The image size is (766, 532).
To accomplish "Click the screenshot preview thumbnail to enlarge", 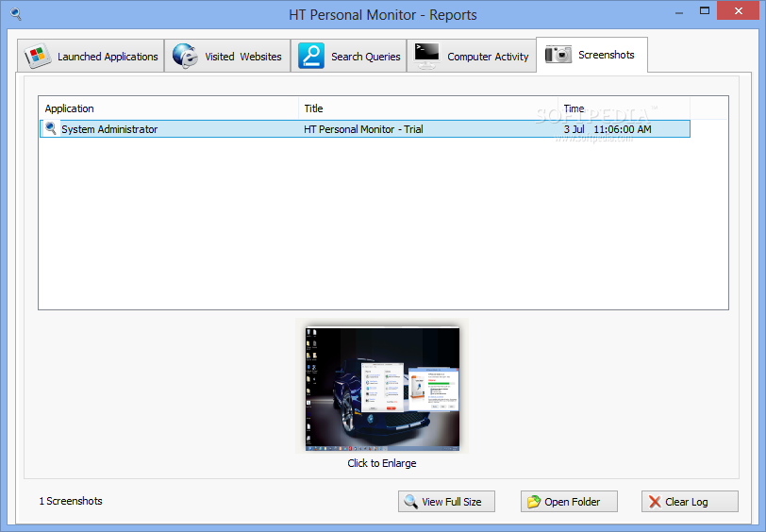I will (382, 389).
